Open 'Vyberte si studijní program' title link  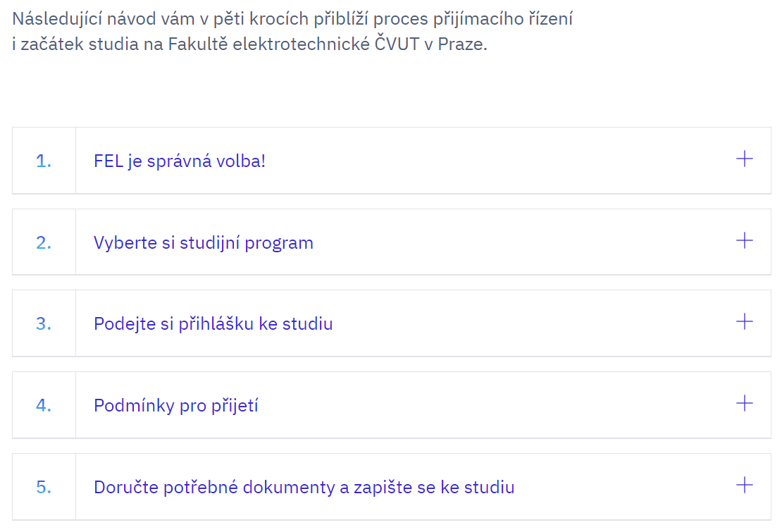(203, 243)
